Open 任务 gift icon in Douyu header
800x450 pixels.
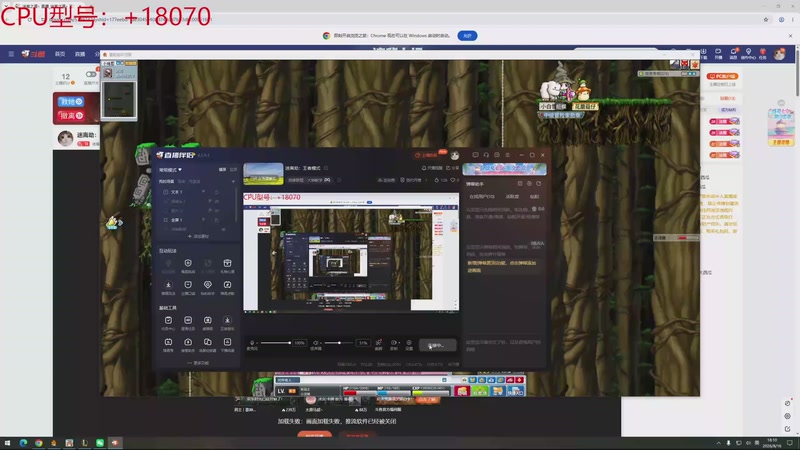[x=763, y=54]
